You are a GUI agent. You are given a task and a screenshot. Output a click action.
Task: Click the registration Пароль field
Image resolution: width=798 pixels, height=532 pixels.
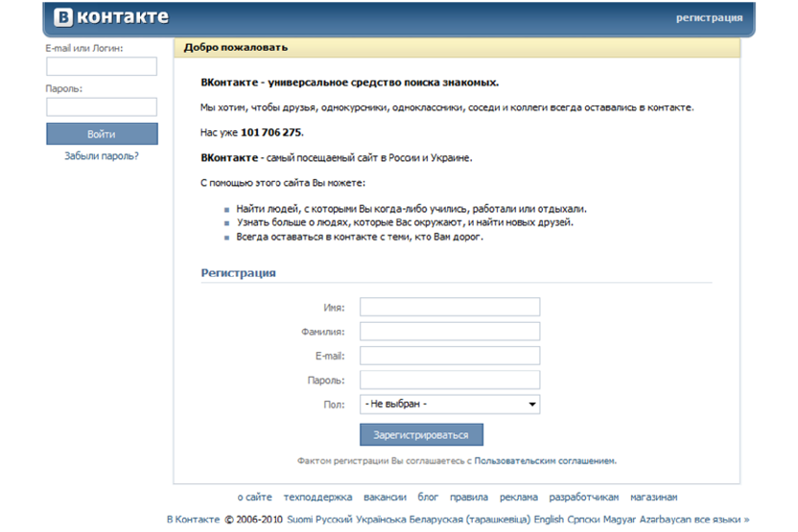pyautogui.click(x=450, y=380)
